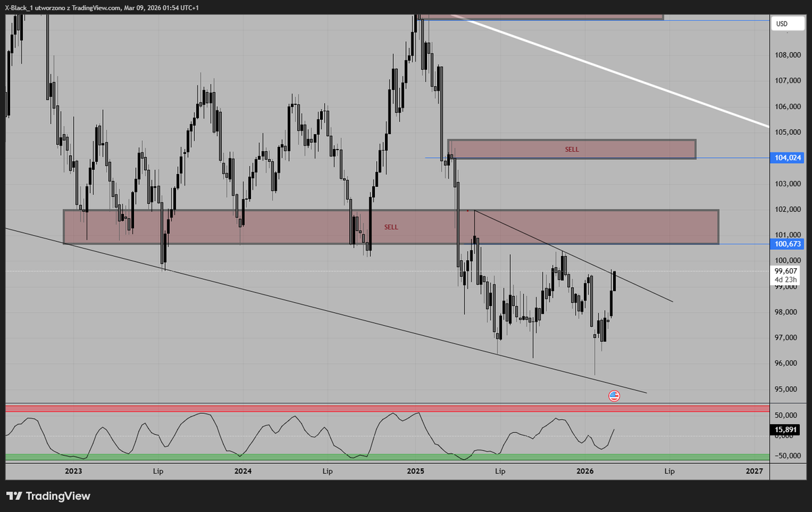Click the 2024 time axis label
Image resolution: width=812 pixels, height=512 pixels.
pos(243,471)
